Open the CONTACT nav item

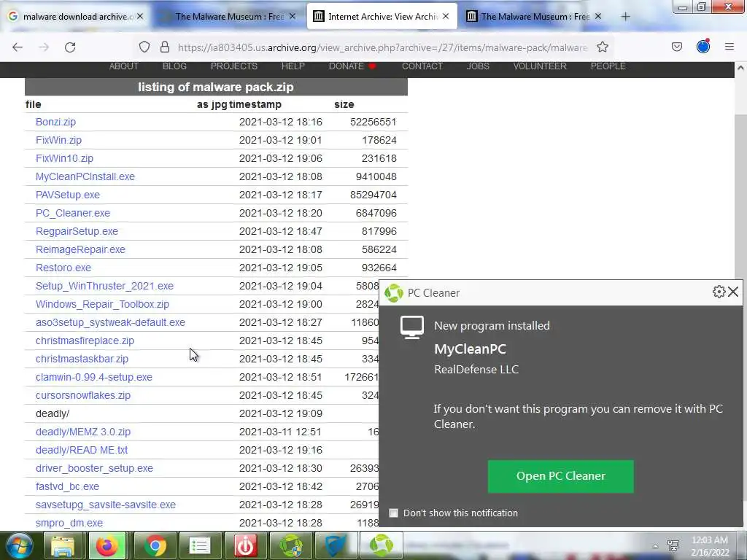pos(422,66)
